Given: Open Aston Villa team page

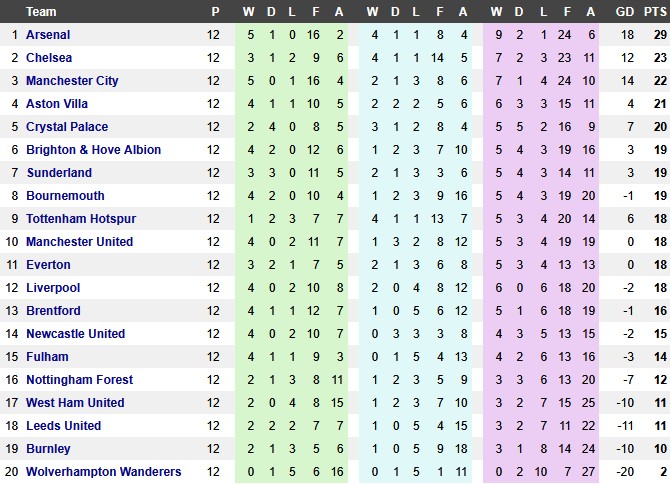Looking at the screenshot, I should 56,104.
